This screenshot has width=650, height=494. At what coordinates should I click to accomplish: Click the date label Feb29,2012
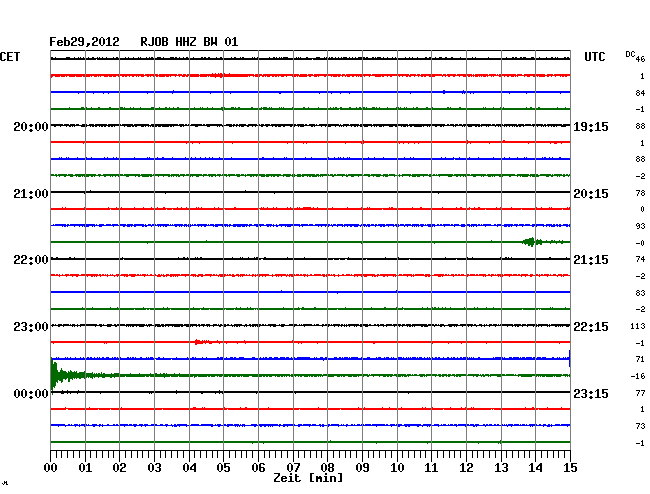point(84,42)
